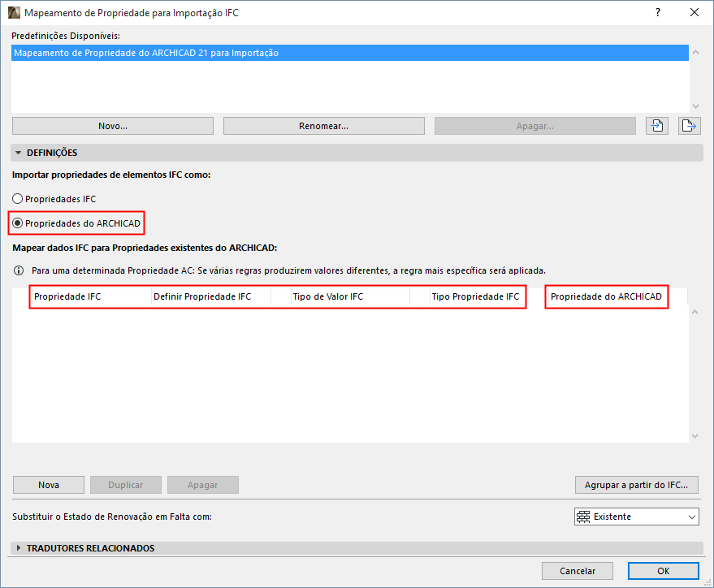Click mapping table scrollbar down arrow
Screen dimensions: 714x588
tap(695, 435)
